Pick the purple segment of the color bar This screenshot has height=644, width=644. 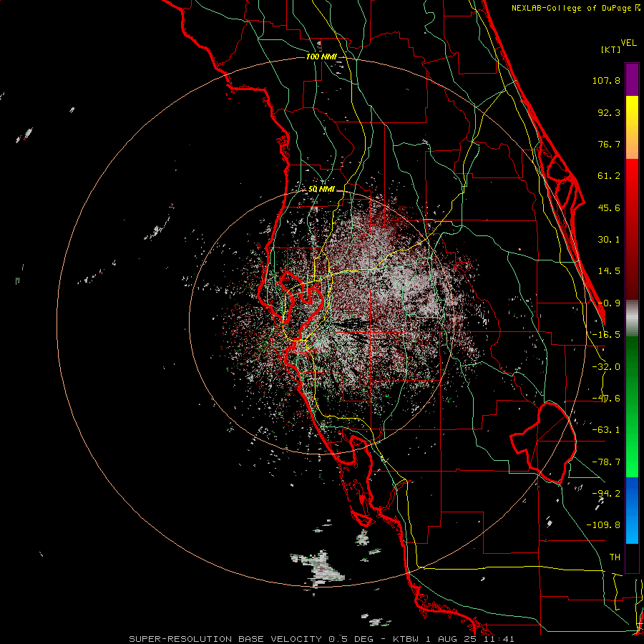coord(632,79)
